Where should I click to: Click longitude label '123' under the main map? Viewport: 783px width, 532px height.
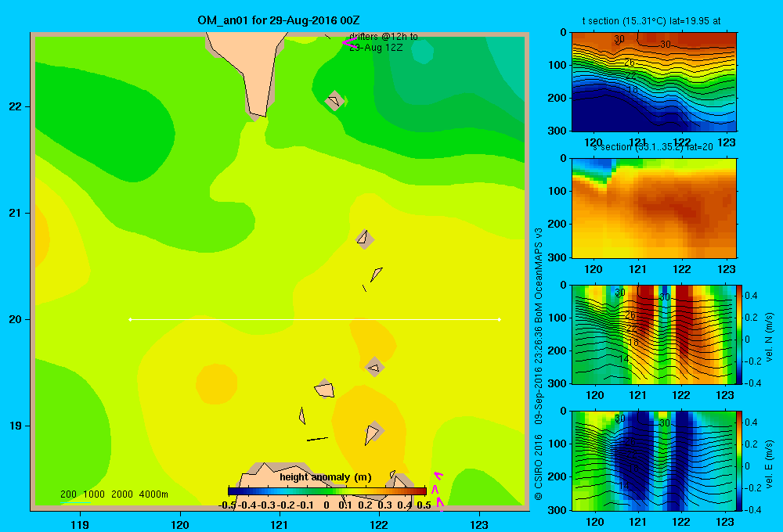(479, 524)
